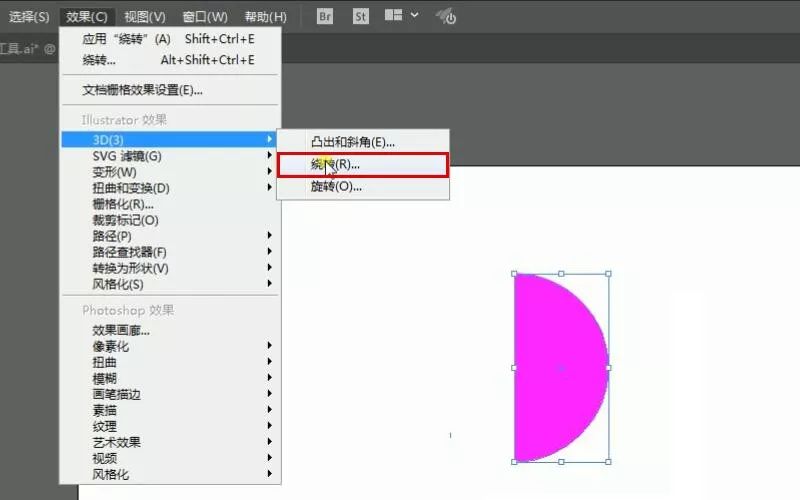800x500 pixels.
Task: Open Adobe Bridge via the Br icon
Action: (x=325, y=16)
